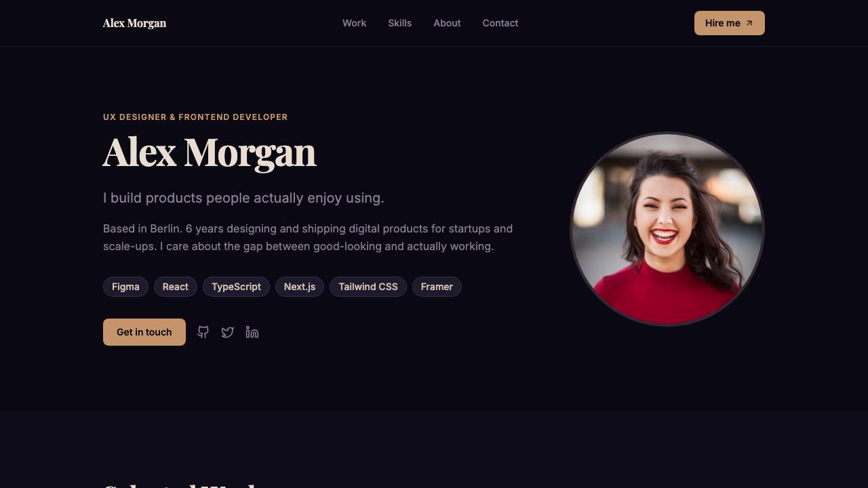Go to the Work section
The image size is (868, 488).
click(354, 23)
